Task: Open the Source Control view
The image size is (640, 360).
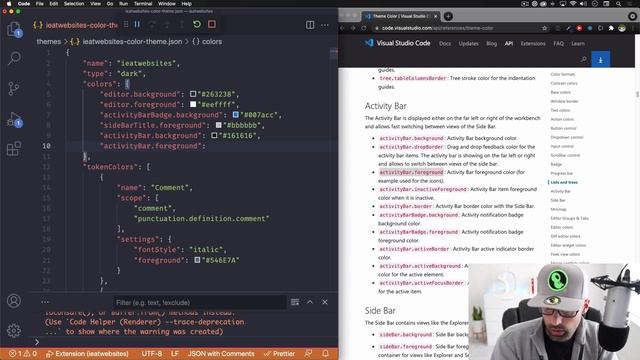Action: tap(14, 89)
